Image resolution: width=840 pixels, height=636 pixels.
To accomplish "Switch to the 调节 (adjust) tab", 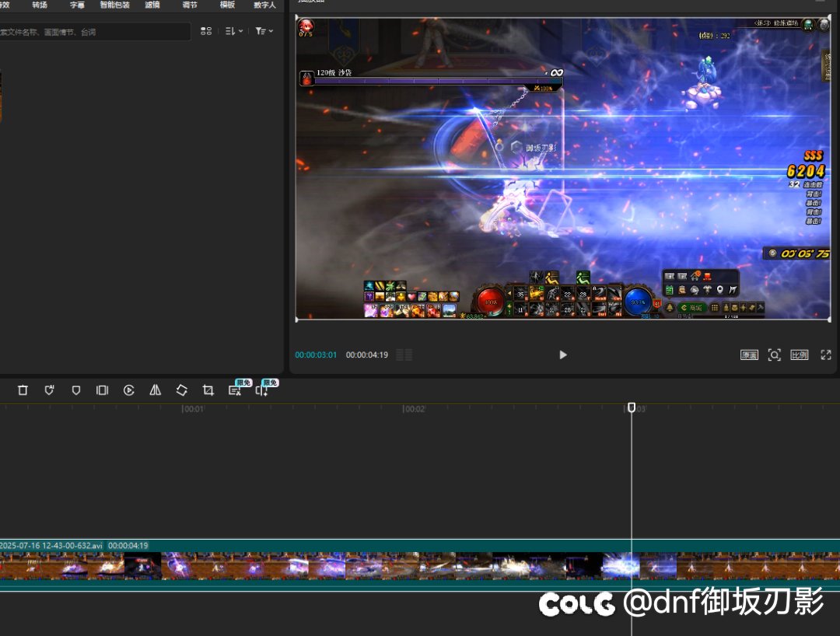I will (x=190, y=5).
